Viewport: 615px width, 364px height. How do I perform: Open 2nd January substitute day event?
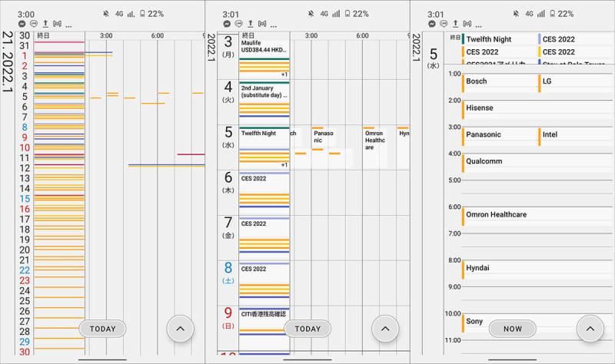pyautogui.click(x=264, y=91)
